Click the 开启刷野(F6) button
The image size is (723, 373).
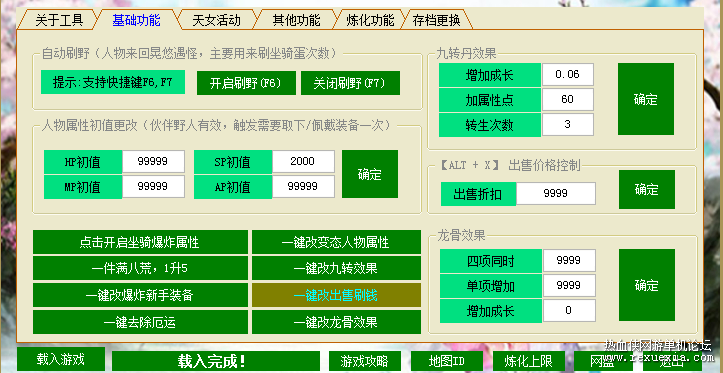[246, 83]
